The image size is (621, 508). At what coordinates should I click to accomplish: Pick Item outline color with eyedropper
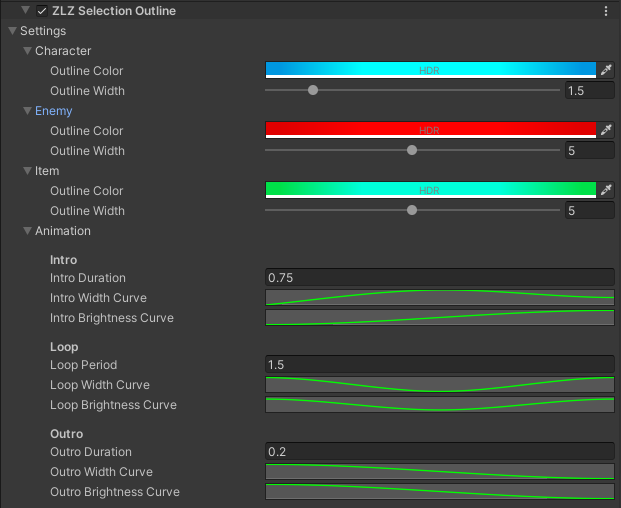point(606,190)
